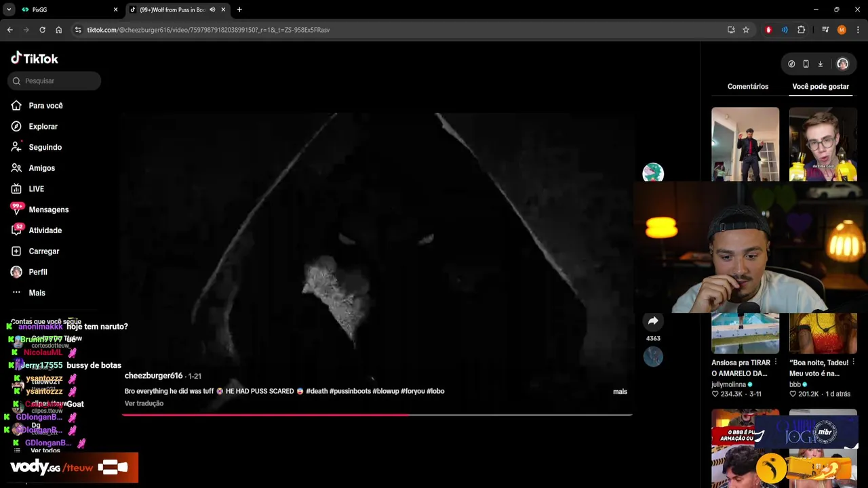
Task: Click the browser home button
Action: click(58, 30)
